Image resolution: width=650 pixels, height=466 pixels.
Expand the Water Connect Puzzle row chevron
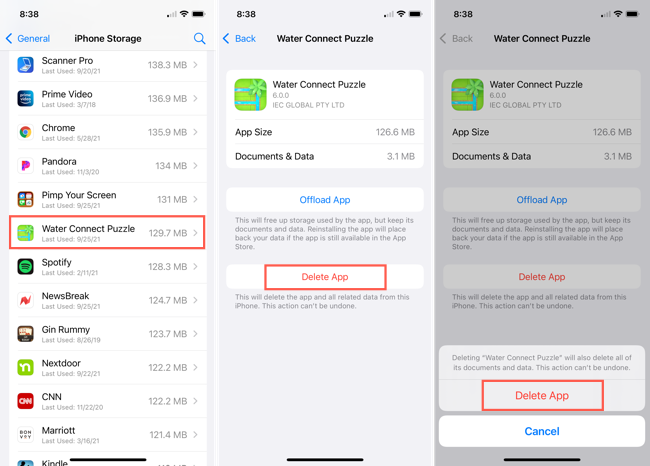196,233
